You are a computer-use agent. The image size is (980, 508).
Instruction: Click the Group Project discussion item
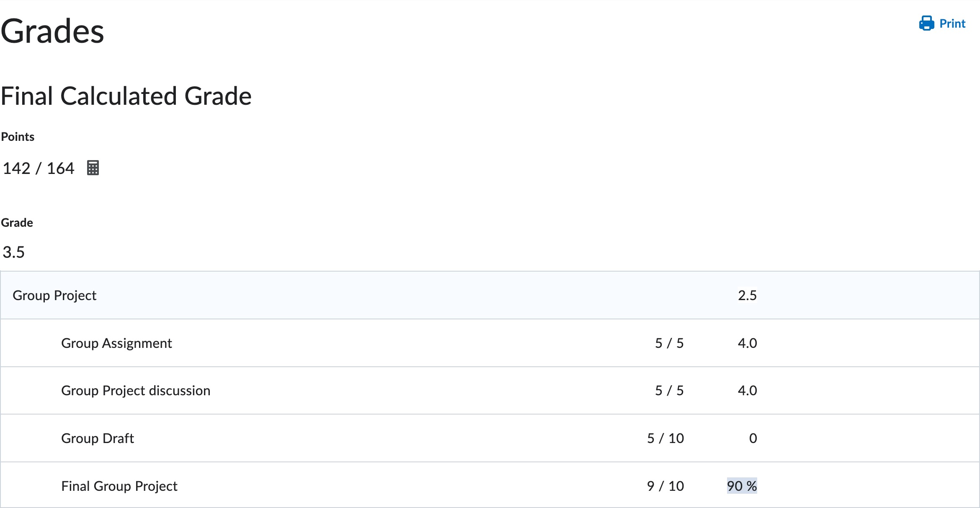[136, 391]
